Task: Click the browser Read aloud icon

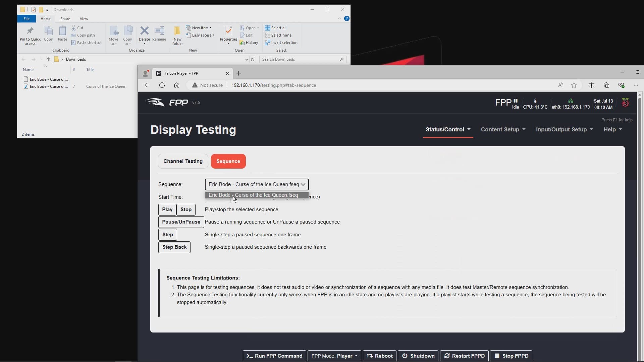Action: 560,85
